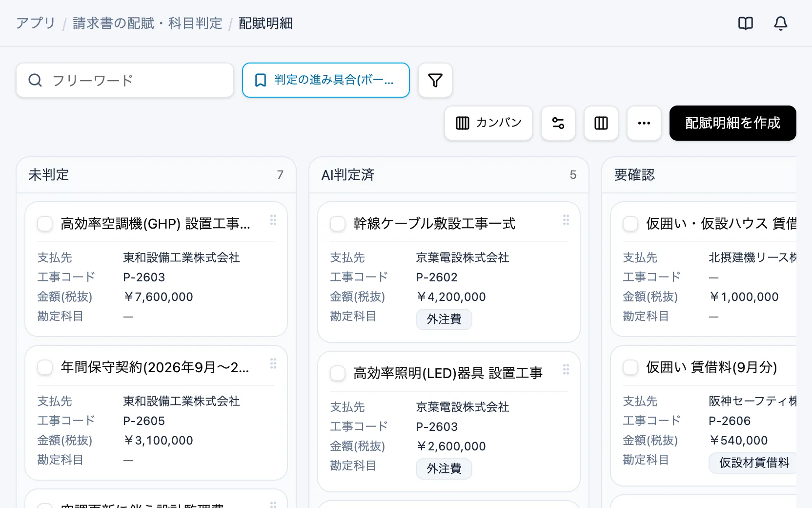Viewport: 812px width, 508px height.
Task: Click 外注費 tag on 高効率照明(LED) card
Action: (x=444, y=469)
